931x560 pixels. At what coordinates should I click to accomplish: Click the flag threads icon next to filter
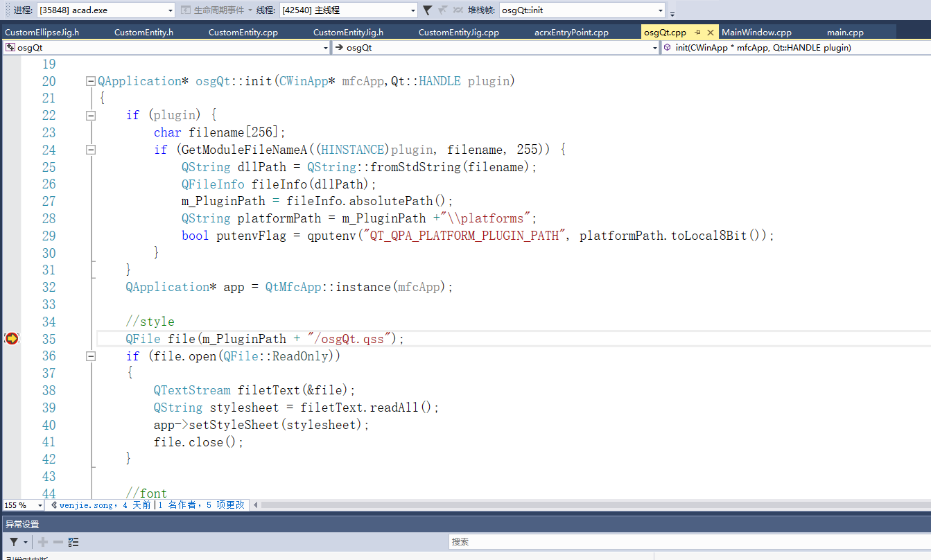pos(442,10)
